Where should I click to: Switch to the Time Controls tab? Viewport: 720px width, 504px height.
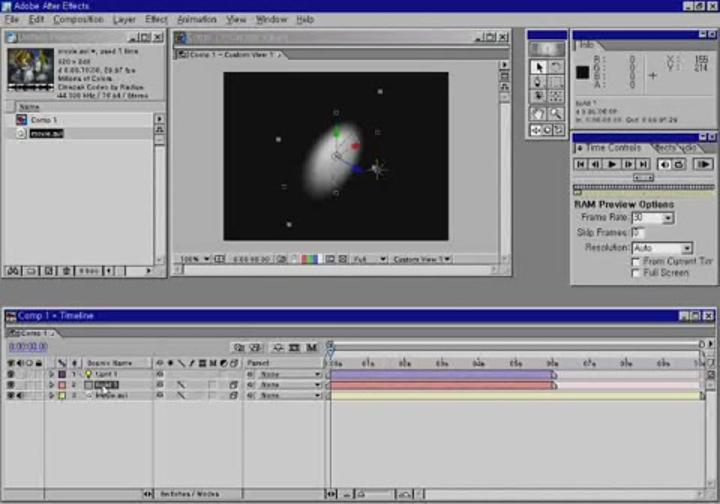pos(613,148)
